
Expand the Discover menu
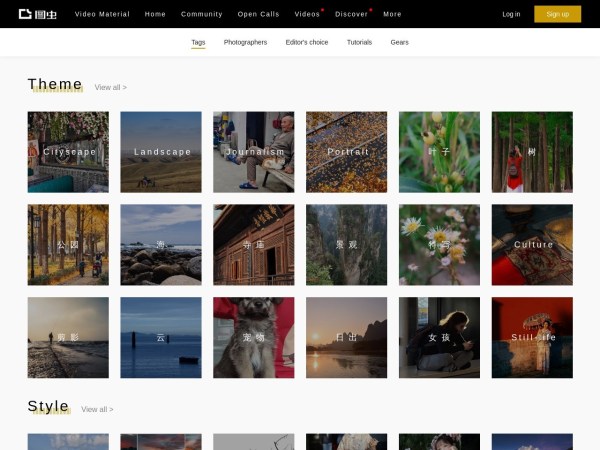click(x=351, y=14)
